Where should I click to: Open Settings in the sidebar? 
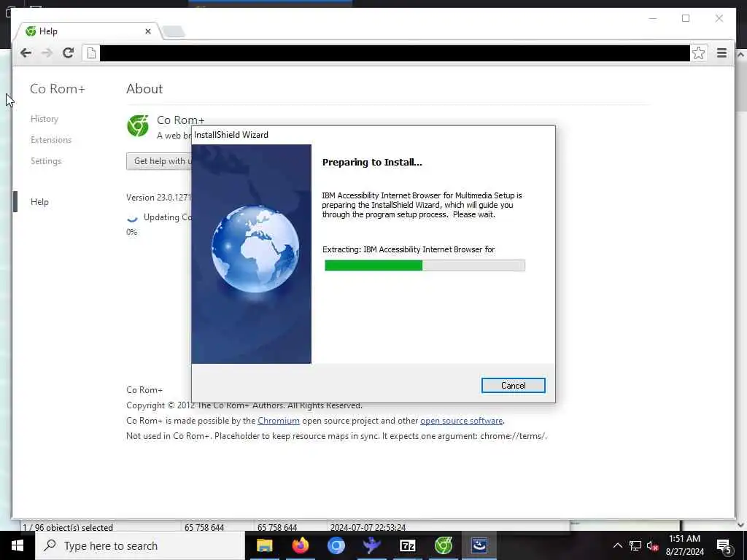46,161
